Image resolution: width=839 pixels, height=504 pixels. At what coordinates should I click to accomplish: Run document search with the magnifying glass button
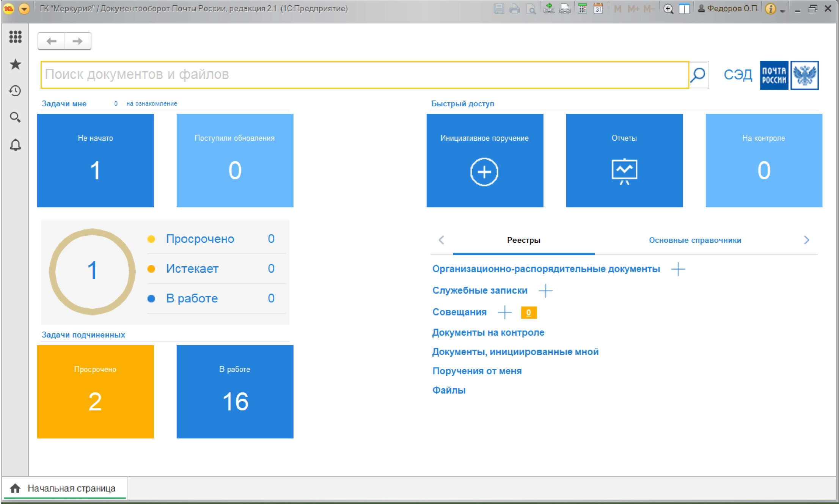click(698, 75)
